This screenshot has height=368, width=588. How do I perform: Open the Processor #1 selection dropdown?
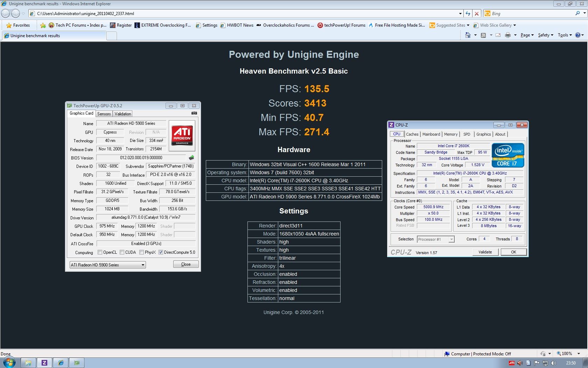point(436,239)
